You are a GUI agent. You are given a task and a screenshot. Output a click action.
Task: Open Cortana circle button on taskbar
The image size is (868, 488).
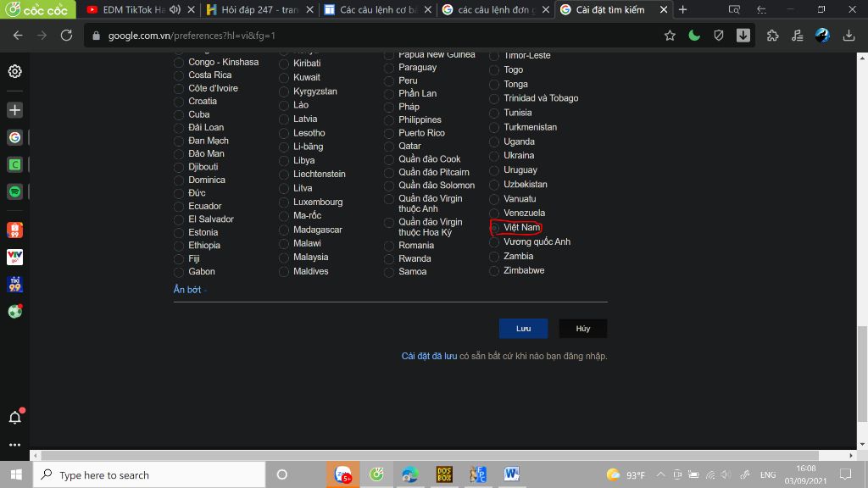pos(281,474)
